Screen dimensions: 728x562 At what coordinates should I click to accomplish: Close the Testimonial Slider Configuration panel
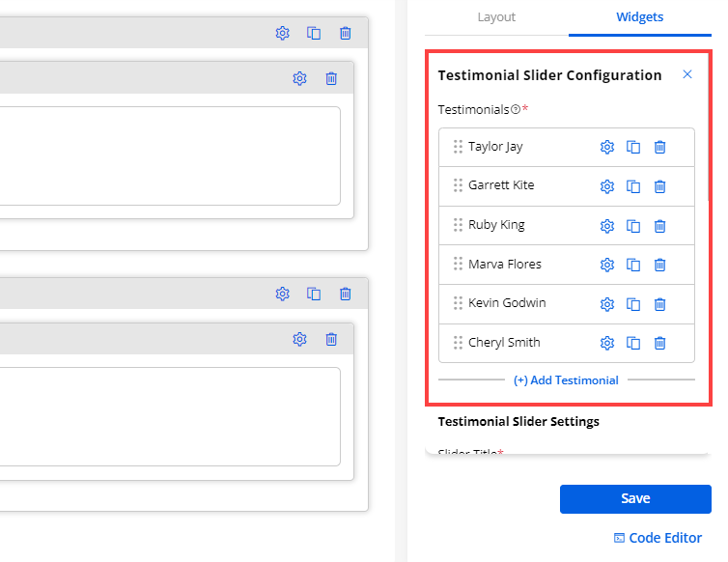point(687,74)
